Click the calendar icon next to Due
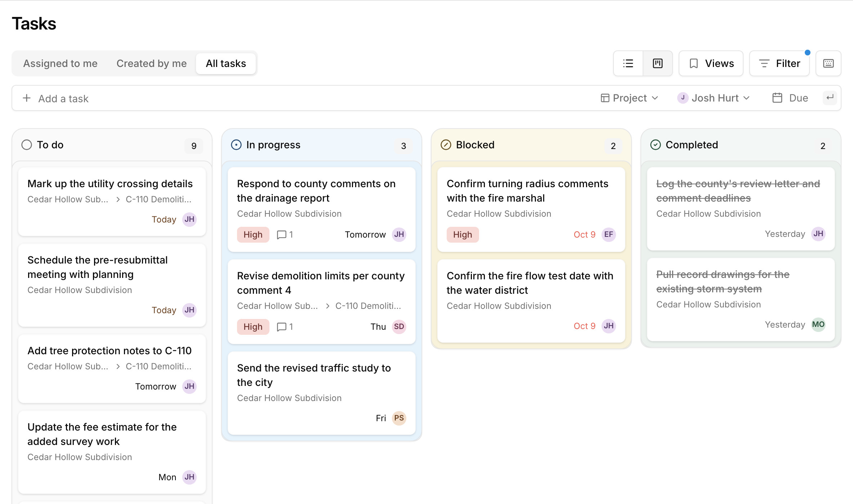Viewport: 853px width, 504px height. (777, 98)
